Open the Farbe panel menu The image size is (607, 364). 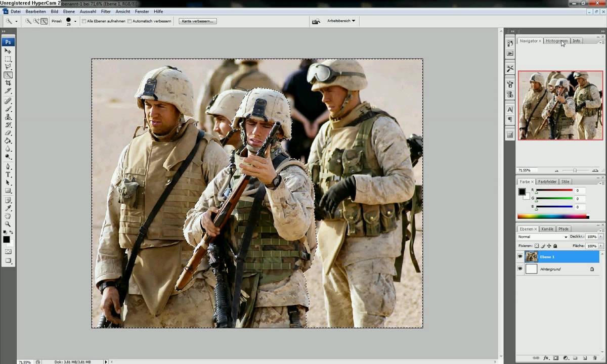click(x=601, y=183)
